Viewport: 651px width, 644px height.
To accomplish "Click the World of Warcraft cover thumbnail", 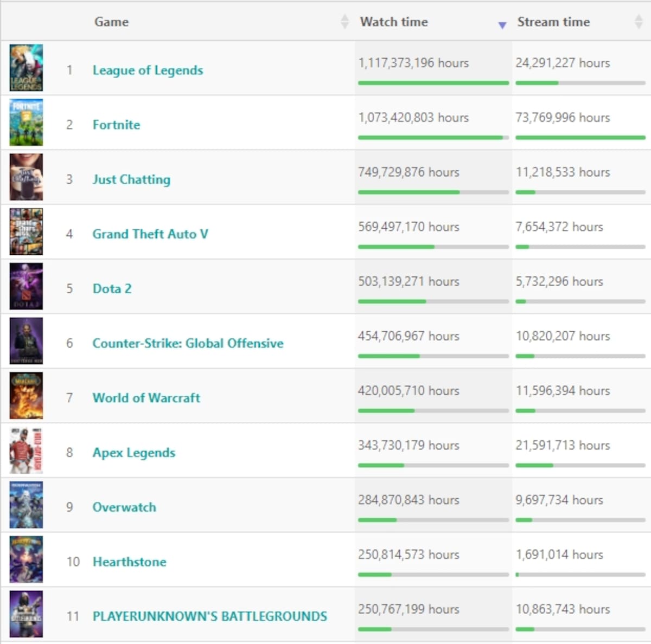I will coord(26,396).
